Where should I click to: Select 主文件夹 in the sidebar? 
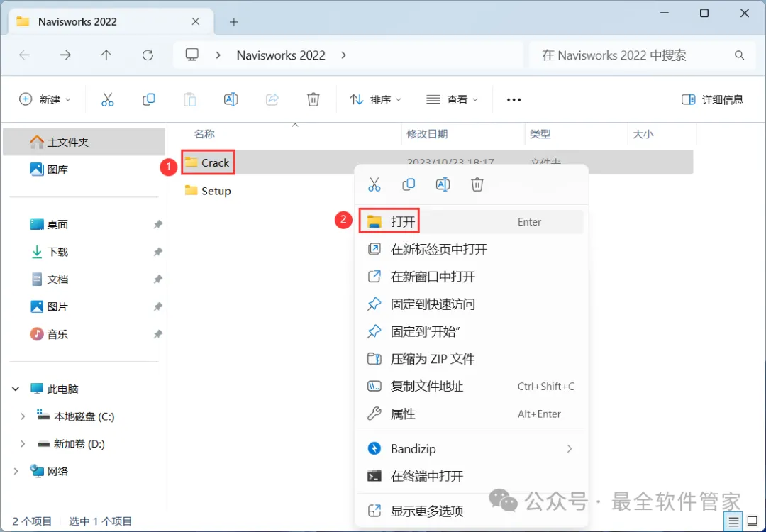pos(84,142)
